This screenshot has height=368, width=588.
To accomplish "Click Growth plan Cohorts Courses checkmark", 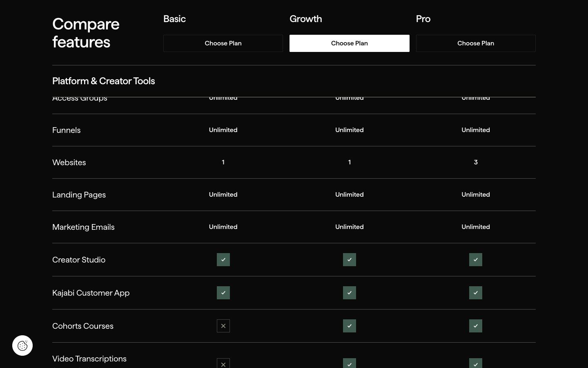I will 350,326.
